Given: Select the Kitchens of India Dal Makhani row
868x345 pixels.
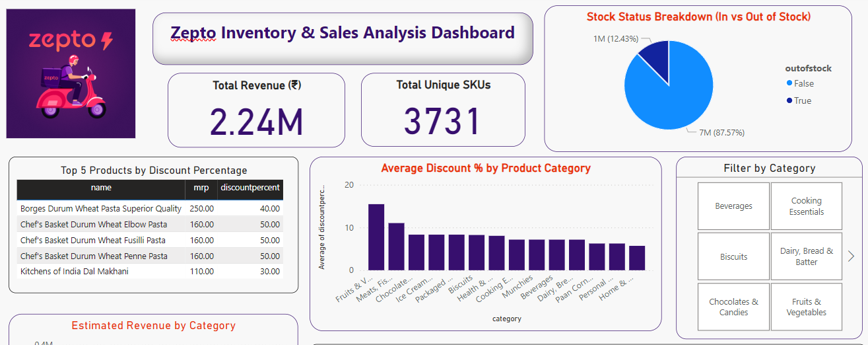Looking at the screenshot, I should [150, 272].
